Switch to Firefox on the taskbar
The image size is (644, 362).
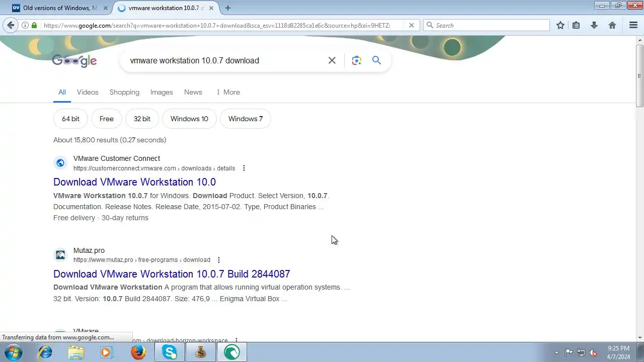coord(138,352)
